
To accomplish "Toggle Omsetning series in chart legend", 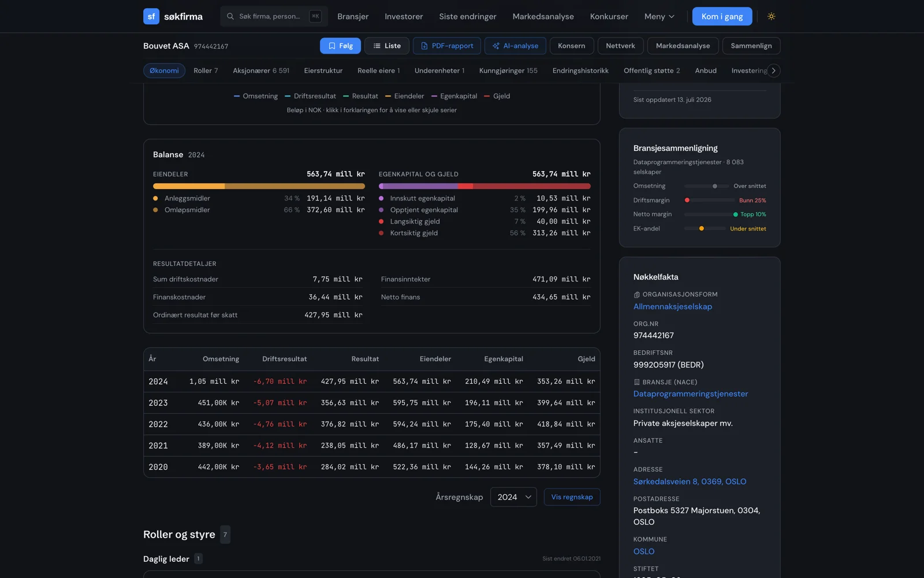I will pos(256,96).
